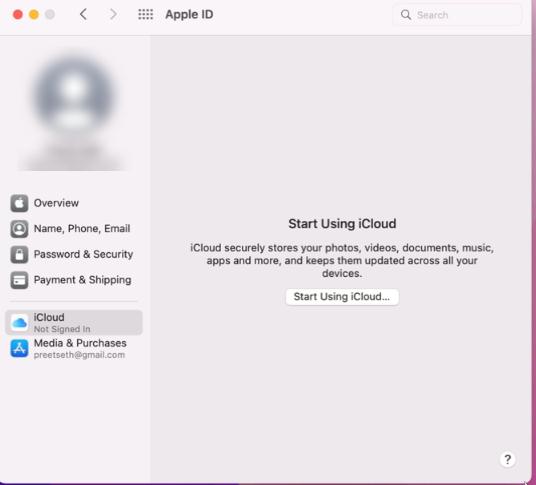Click the Name, Phone, Email contact icon

pos(19,229)
